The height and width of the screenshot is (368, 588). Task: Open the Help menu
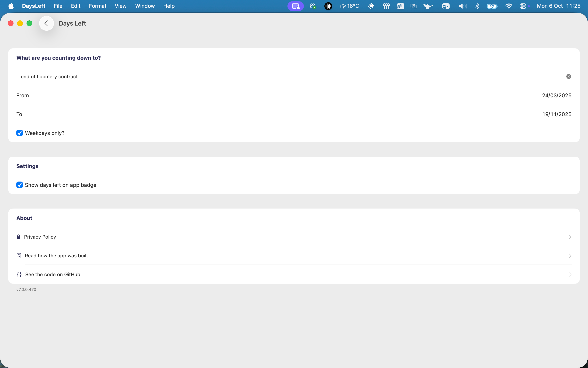click(x=169, y=6)
